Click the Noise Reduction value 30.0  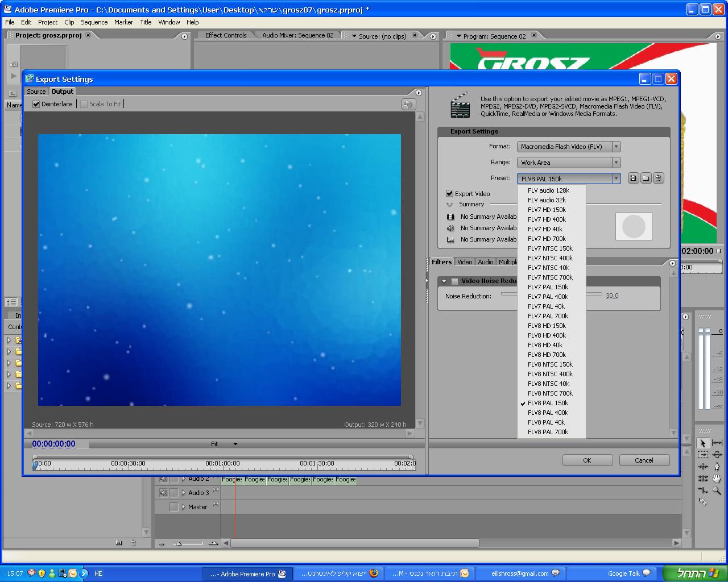click(x=612, y=296)
